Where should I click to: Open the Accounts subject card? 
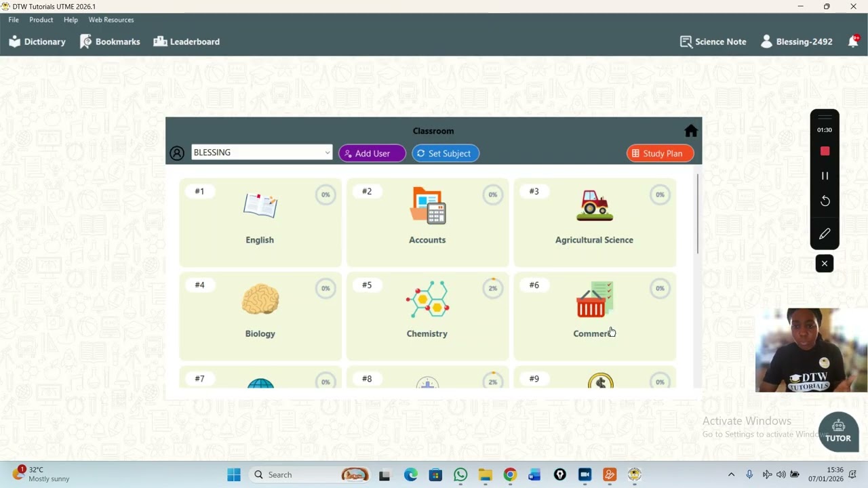click(x=427, y=222)
